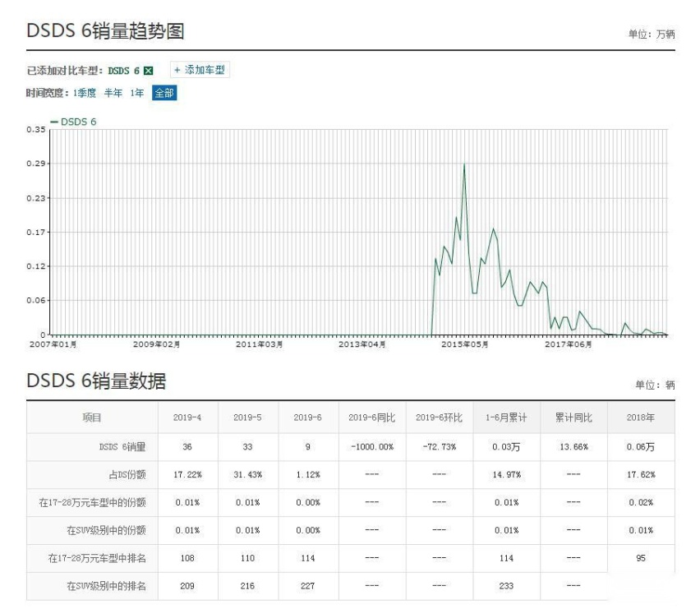700x609 pixels.
Task: Click the 2019-6同比 column header
Action: tap(372, 418)
